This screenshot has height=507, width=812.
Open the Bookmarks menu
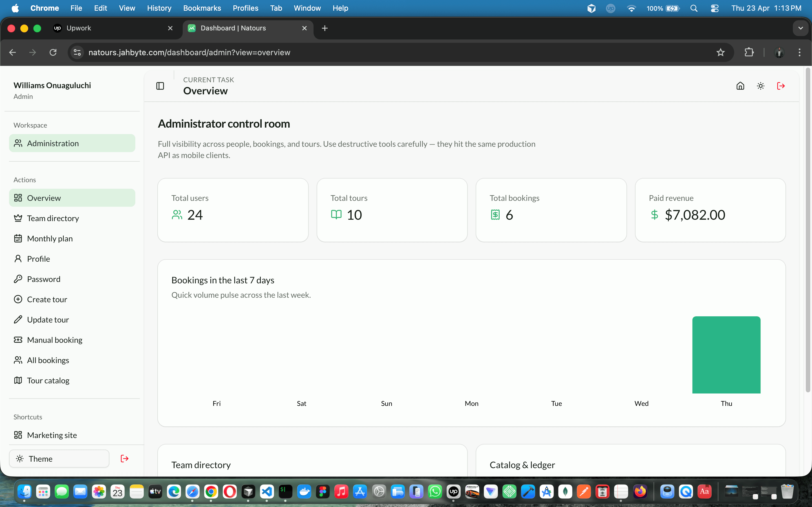202,8
